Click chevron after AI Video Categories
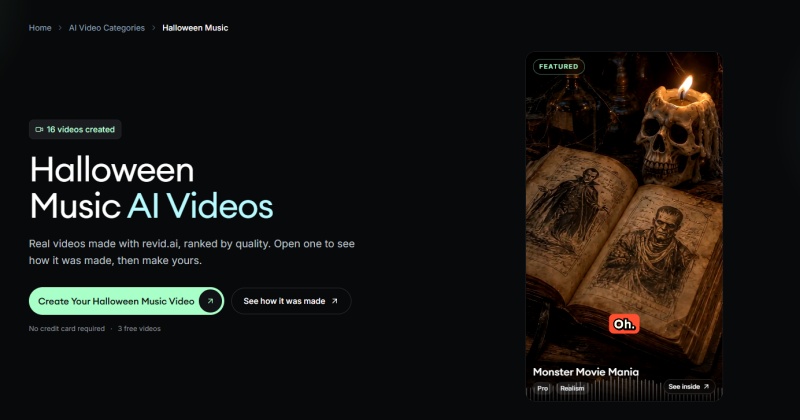The image size is (800, 420). (154, 28)
